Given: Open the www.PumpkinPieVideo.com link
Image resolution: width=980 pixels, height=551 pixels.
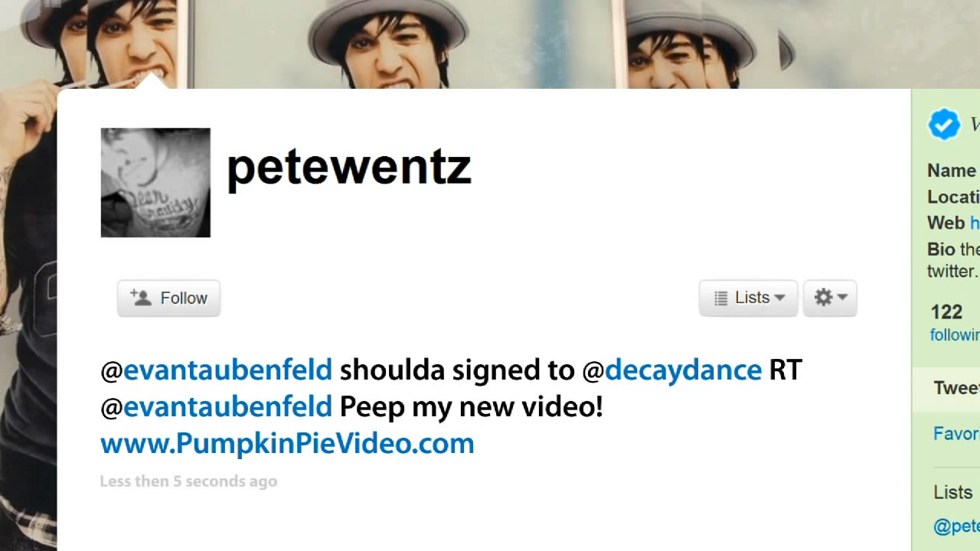Looking at the screenshot, I should tap(287, 444).
